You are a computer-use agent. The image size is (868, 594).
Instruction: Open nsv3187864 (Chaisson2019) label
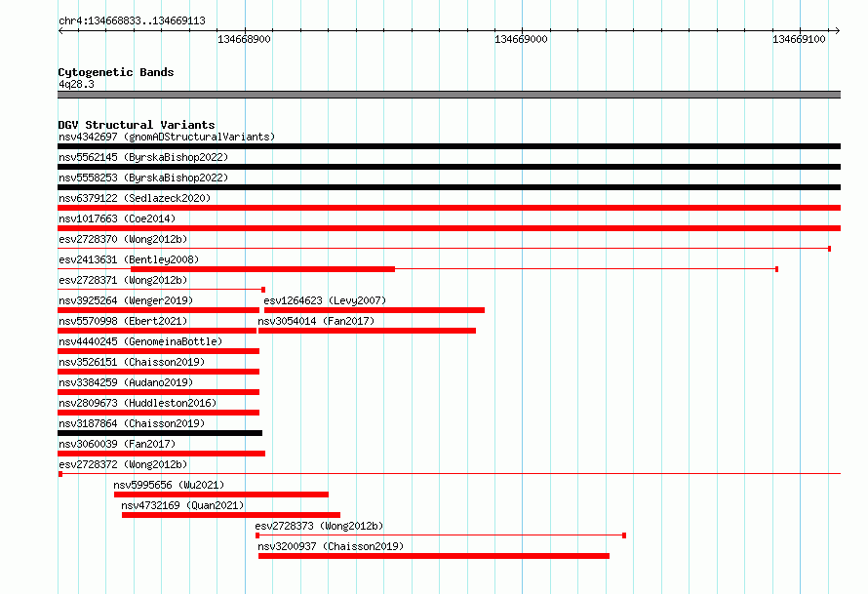point(132,423)
